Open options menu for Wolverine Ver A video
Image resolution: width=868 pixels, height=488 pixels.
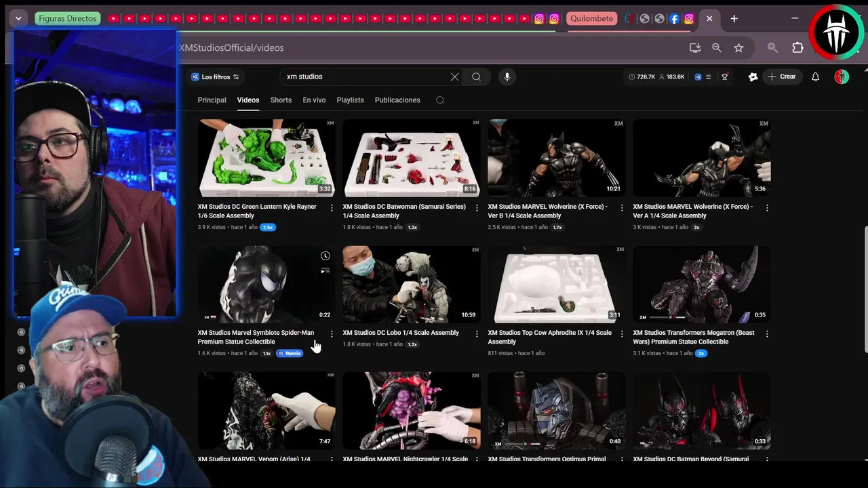tap(767, 208)
